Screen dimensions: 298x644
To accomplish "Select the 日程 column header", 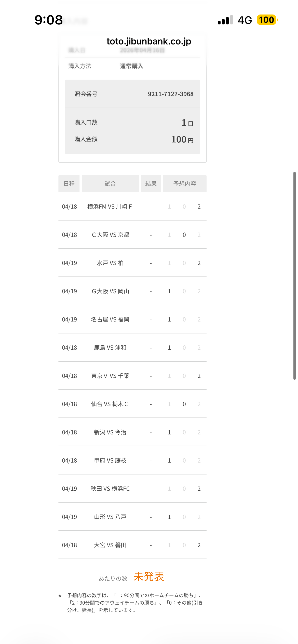I will pos(69,184).
